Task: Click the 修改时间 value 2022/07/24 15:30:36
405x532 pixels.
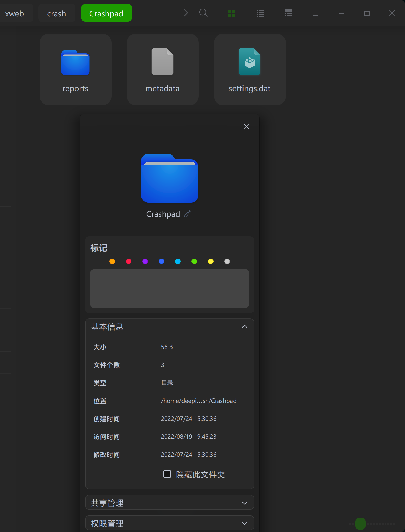Action: pos(189,455)
